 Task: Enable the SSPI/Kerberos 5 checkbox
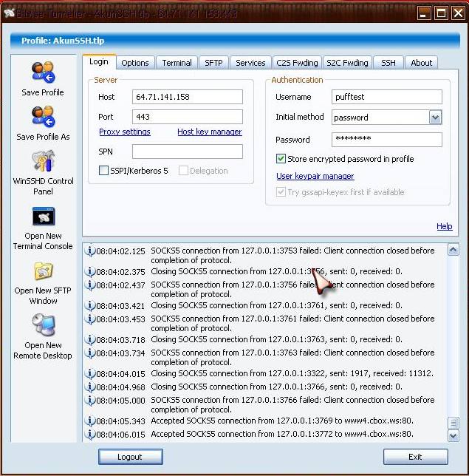point(104,171)
